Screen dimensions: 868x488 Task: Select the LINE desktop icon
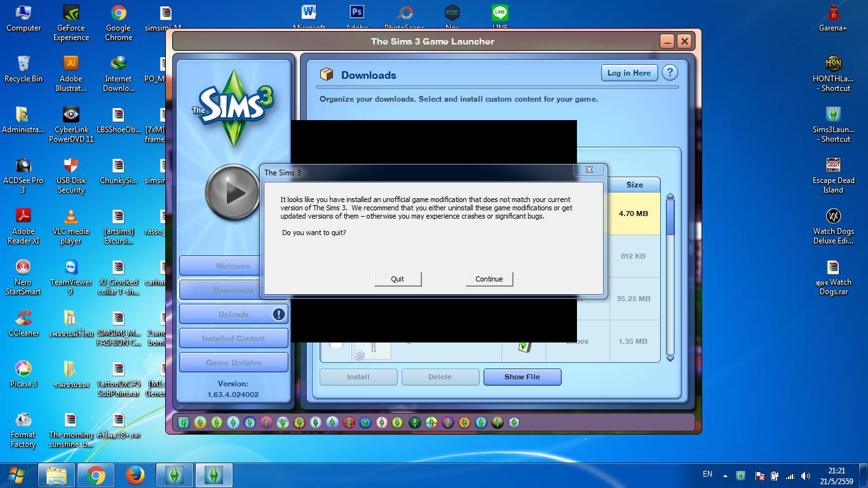(500, 17)
